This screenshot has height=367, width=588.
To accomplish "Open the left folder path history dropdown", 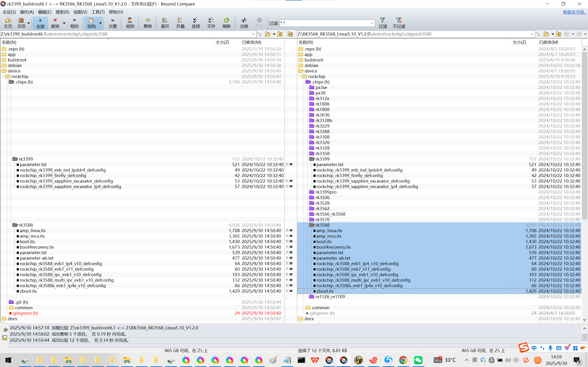I will click(x=253, y=34).
